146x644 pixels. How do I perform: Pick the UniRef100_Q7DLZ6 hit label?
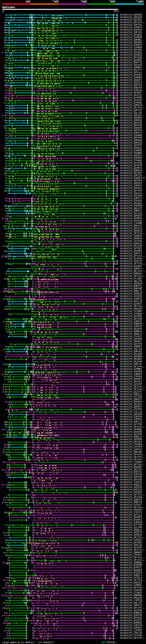coord(131,90)
